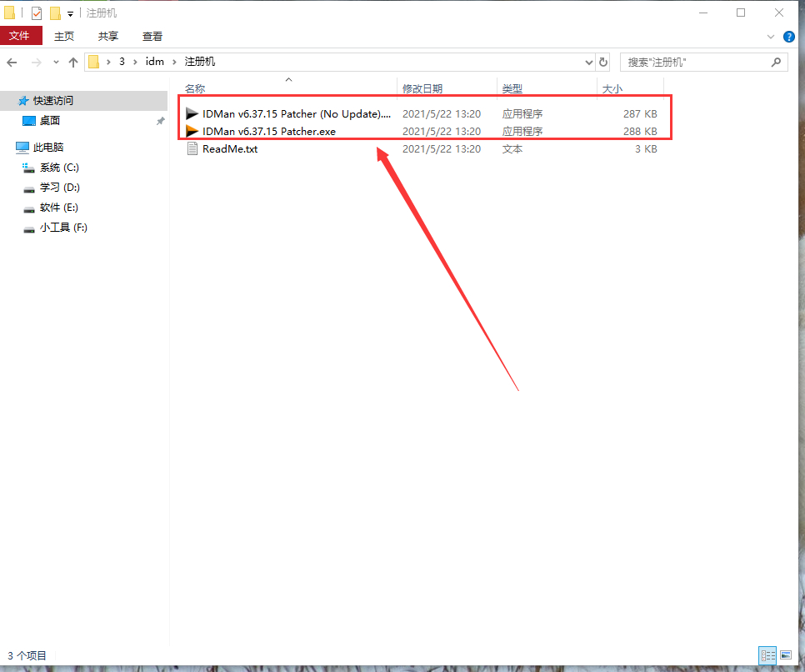
Task: Open the address bar history dropdown
Action: click(589, 63)
